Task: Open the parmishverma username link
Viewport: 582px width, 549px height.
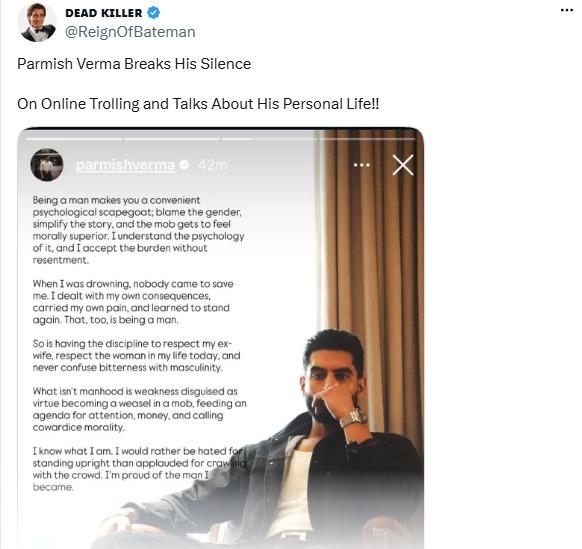Action: point(125,165)
